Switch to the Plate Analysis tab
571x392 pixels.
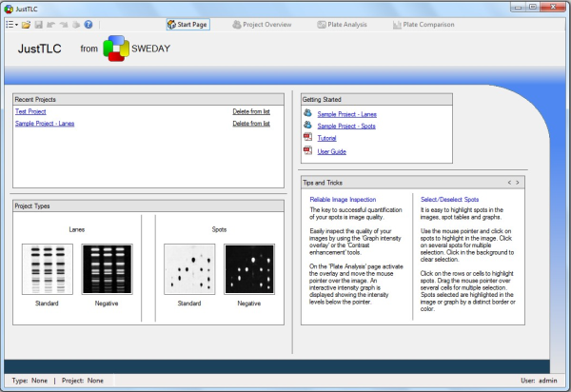(342, 25)
